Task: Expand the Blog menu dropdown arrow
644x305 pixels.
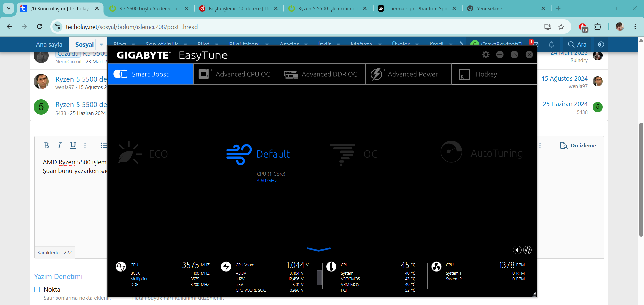Action: (133, 44)
